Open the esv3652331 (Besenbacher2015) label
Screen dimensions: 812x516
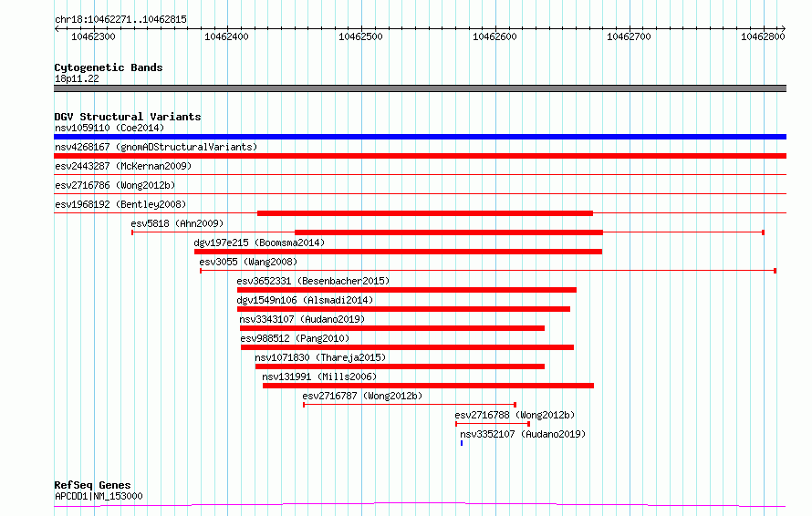click(313, 281)
